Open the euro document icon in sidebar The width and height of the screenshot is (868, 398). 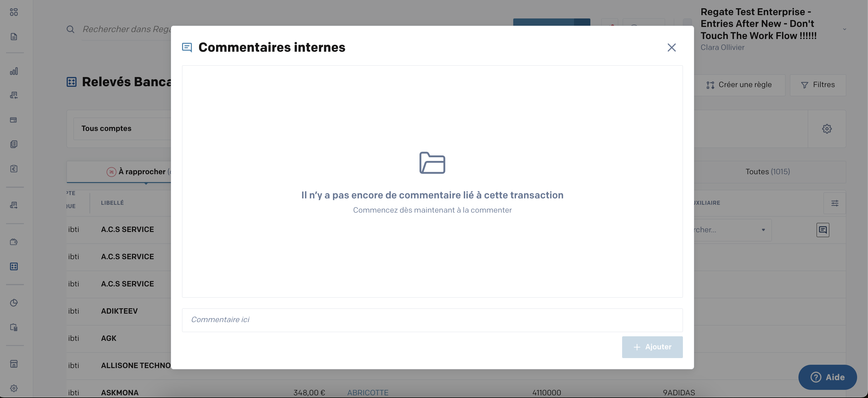click(14, 168)
